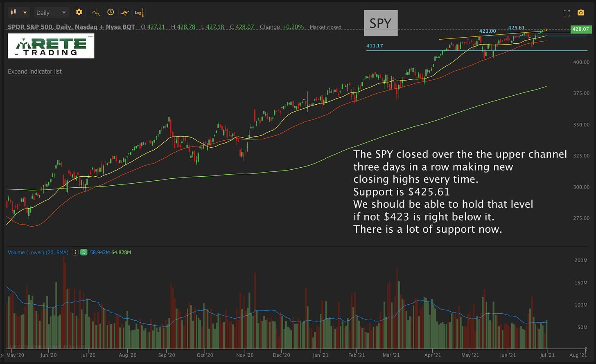Click the Market closed status text
Screen dimensions: 596x364
(x=325, y=27)
